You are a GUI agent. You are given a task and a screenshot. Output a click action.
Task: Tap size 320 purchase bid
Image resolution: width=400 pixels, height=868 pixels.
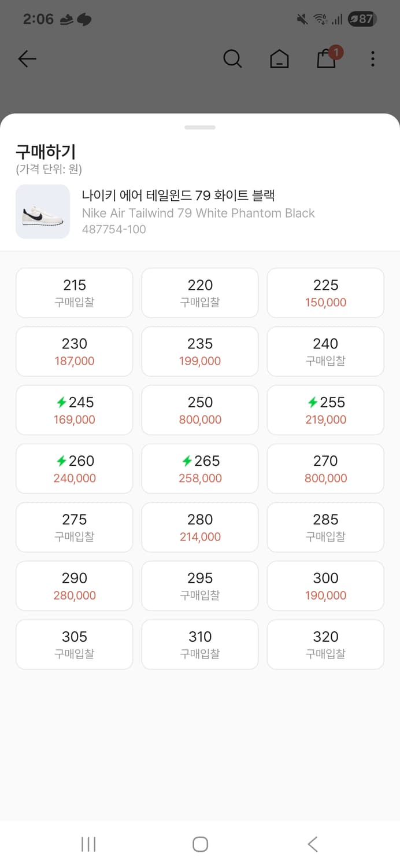click(x=325, y=644)
